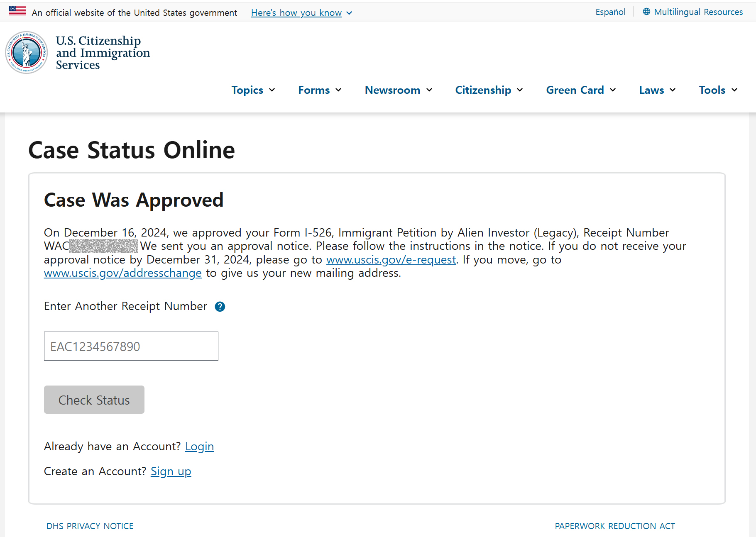756x537 pixels.
Task: Switch to Español language
Action: click(610, 12)
